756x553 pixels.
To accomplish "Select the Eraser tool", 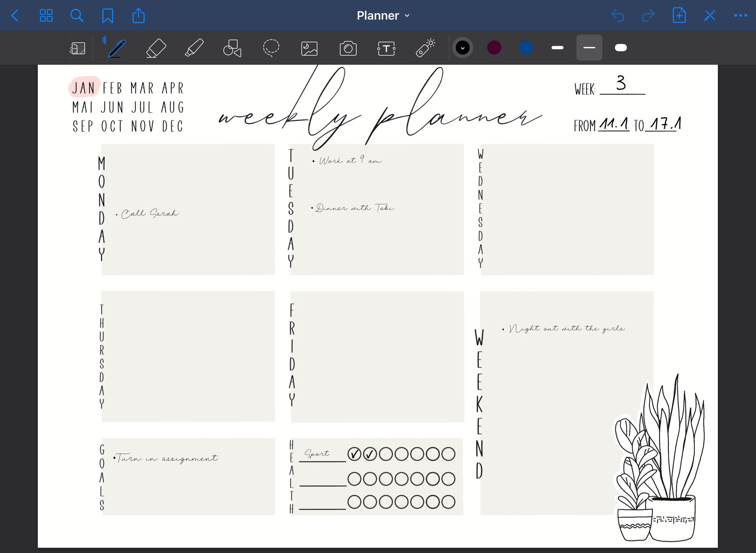I will coord(156,48).
